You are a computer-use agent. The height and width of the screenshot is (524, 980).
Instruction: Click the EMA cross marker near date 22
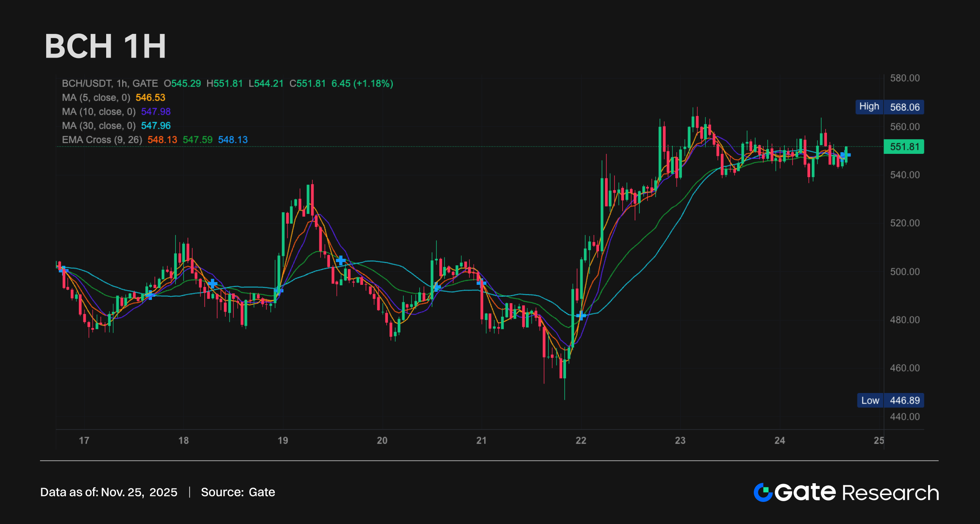point(581,315)
